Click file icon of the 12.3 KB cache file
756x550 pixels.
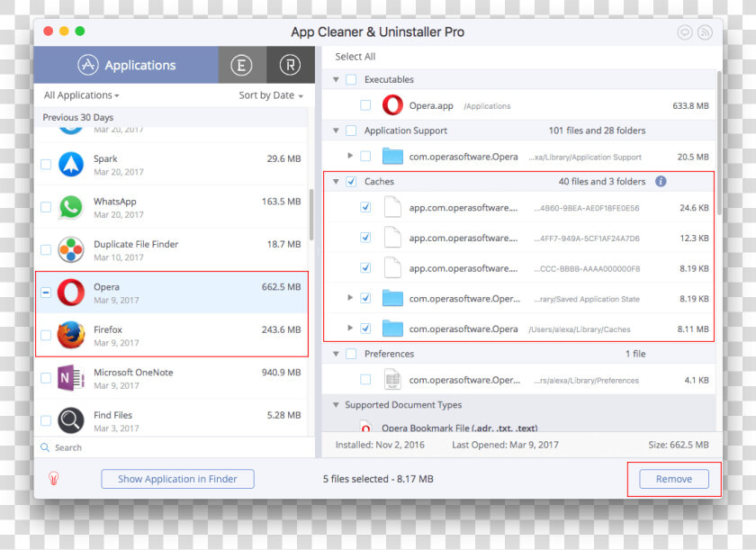point(392,238)
